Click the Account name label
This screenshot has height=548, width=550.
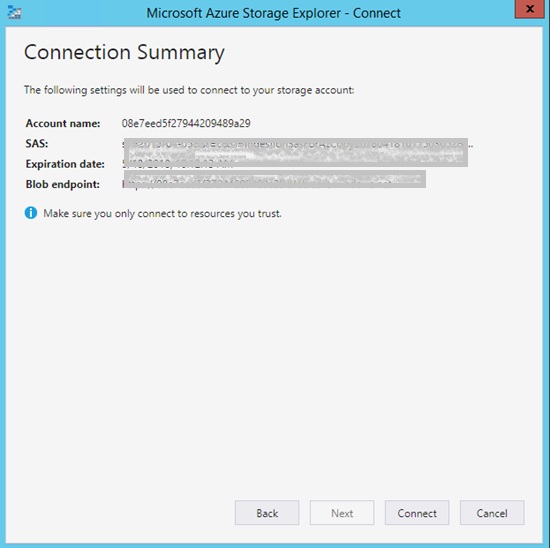pos(63,123)
